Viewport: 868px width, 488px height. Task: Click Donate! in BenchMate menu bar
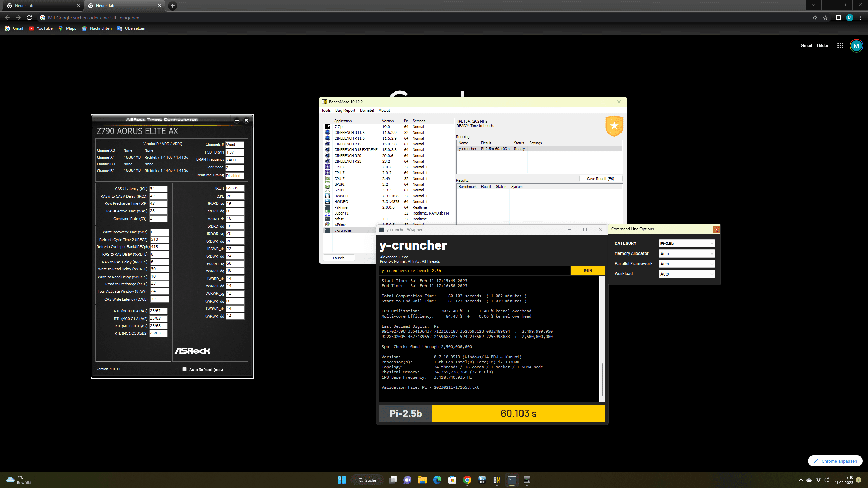pyautogui.click(x=367, y=110)
